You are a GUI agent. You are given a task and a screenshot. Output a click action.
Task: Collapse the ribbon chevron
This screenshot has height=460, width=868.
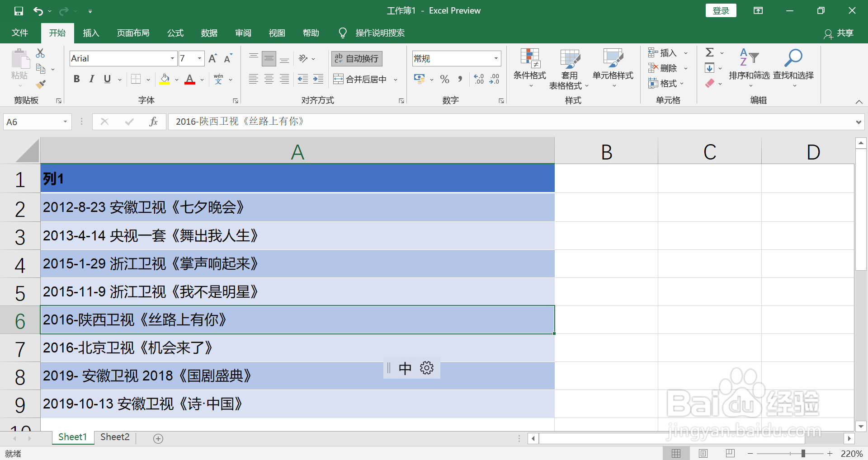tap(859, 102)
